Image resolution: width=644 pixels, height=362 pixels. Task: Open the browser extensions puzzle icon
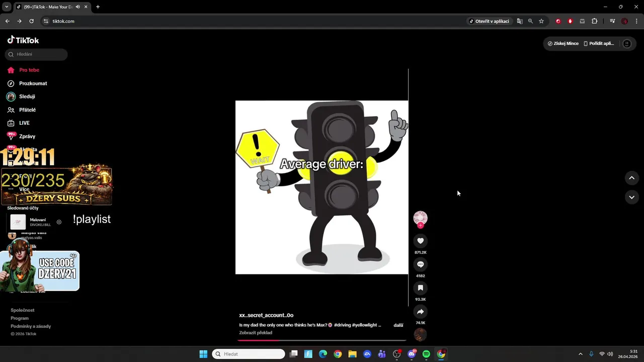point(595,21)
